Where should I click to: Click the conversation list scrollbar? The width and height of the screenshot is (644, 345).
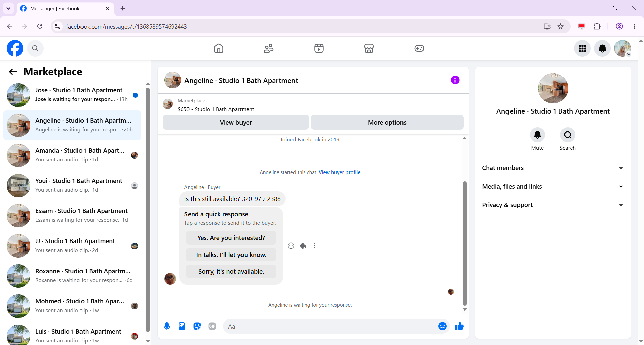tap(148, 210)
